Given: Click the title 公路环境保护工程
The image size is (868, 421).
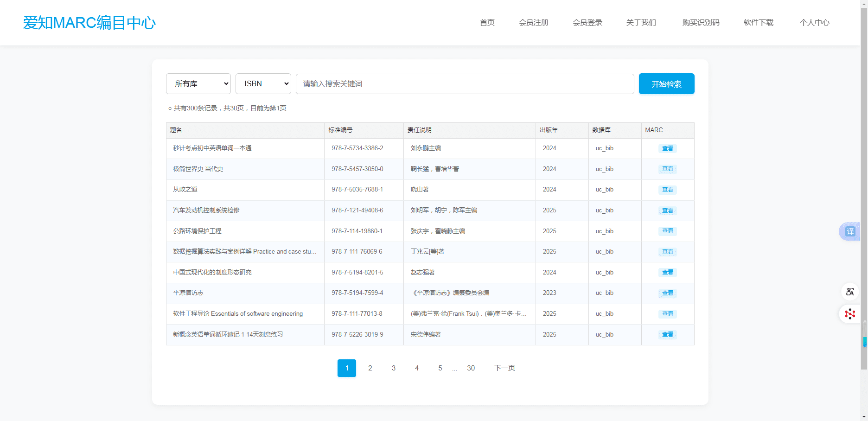Looking at the screenshot, I should pos(197,231).
